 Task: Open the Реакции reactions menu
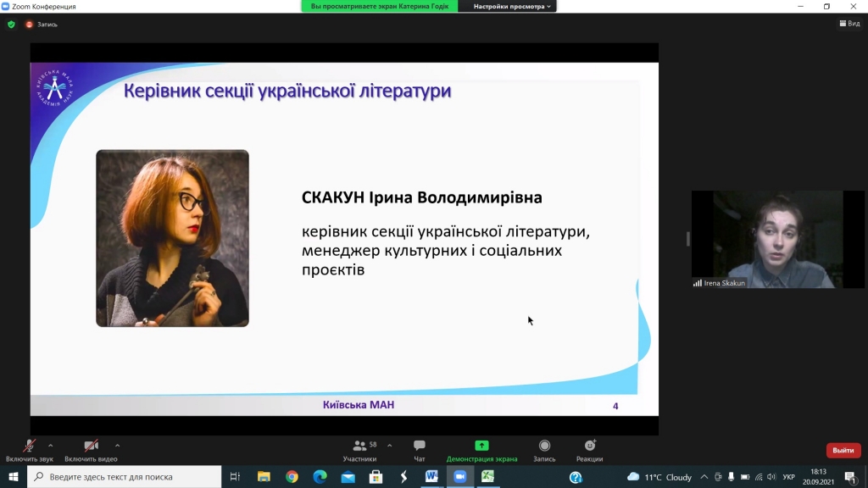pyautogui.click(x=589, y=450)
